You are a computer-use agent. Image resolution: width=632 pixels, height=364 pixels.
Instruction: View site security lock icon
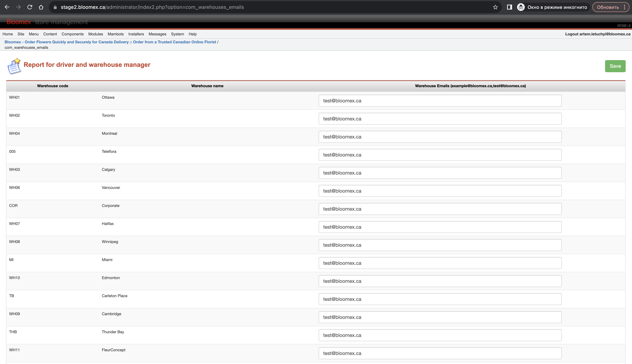[55, 7]
